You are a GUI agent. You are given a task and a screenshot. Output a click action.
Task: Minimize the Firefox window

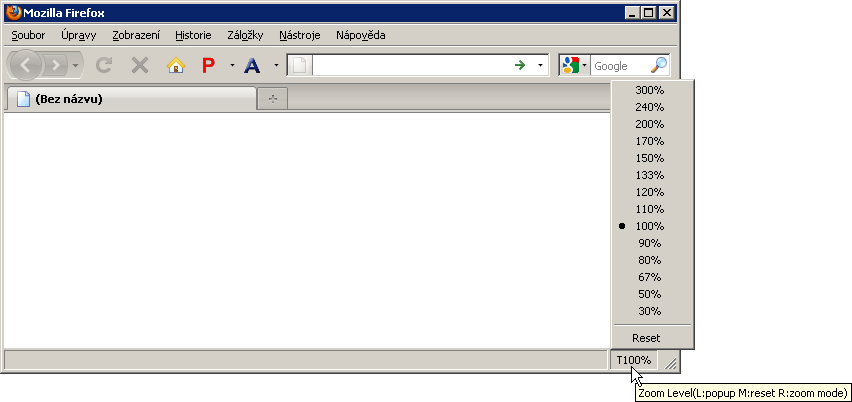631,13
